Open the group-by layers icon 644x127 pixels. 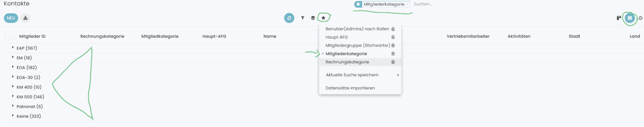313,18
